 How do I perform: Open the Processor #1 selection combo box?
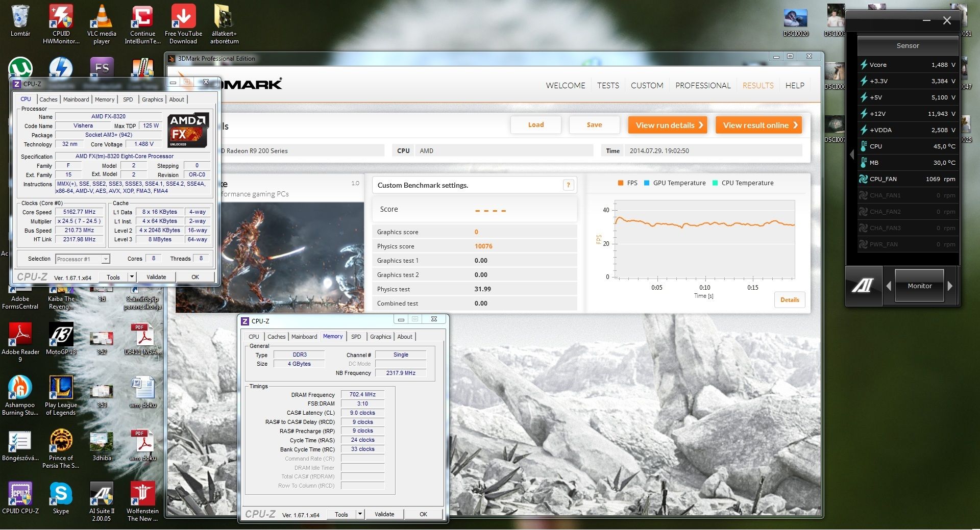[x=83, y=259]
